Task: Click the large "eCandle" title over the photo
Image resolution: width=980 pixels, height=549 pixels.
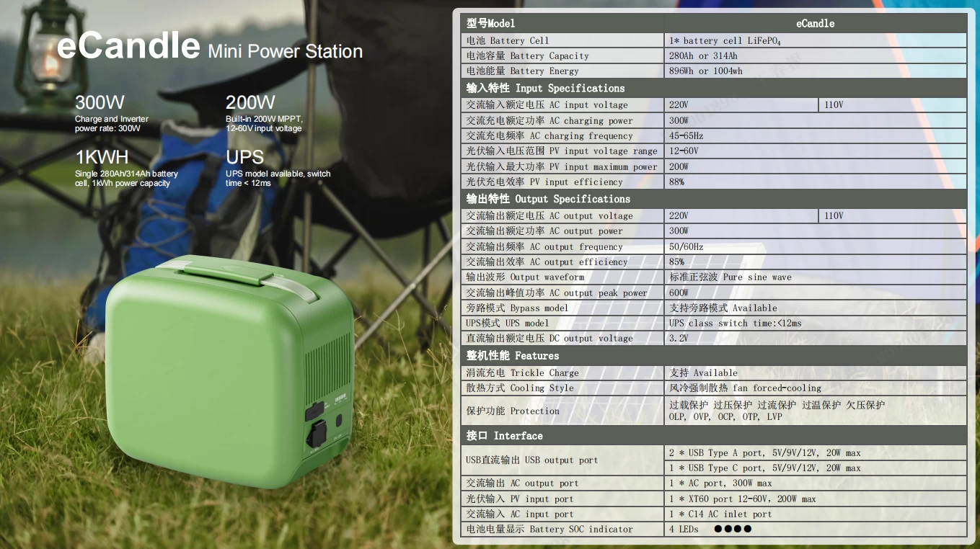Action: coord(128,45)
